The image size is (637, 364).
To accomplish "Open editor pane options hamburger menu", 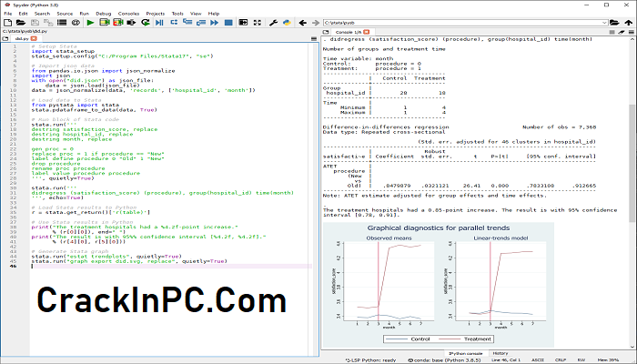I will (x=314, y=38).
